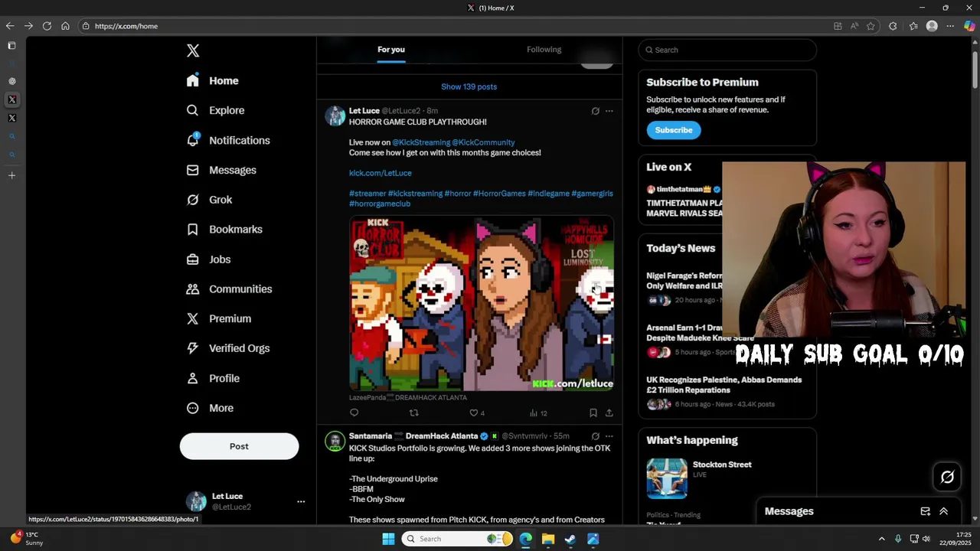This screenshot has width=980, height=551.
Task: Open more options on Santamaria post
Action: (x=609, y=436)
